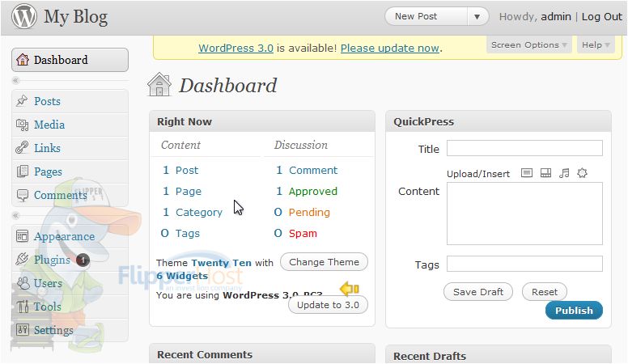Click the Add Video icon in QuickPress

point(545,173)
